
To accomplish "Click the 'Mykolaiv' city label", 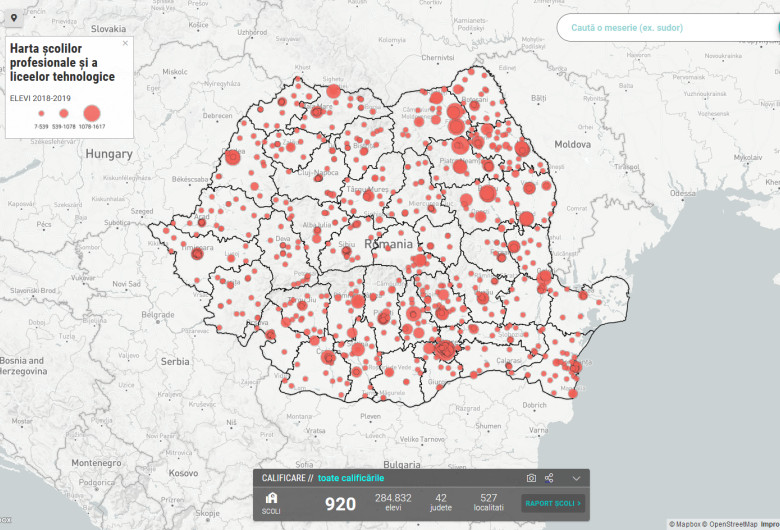I will click(x=748, y=157).
